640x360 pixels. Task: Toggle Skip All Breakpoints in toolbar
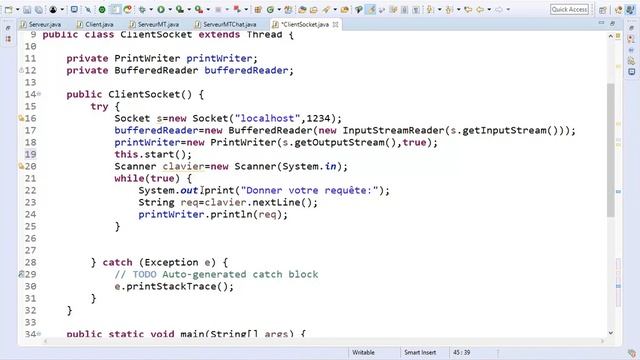pos(88,9)
